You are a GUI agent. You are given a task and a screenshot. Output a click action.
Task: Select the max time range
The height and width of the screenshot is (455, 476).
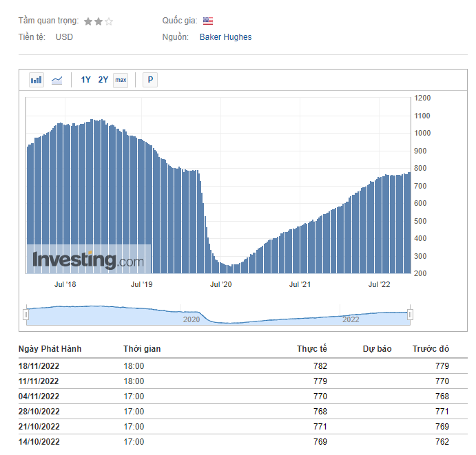(x=121, y=80)
